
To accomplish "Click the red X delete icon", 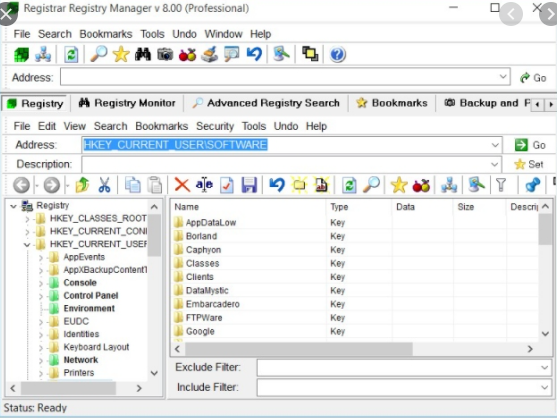I will pos(182,185).
